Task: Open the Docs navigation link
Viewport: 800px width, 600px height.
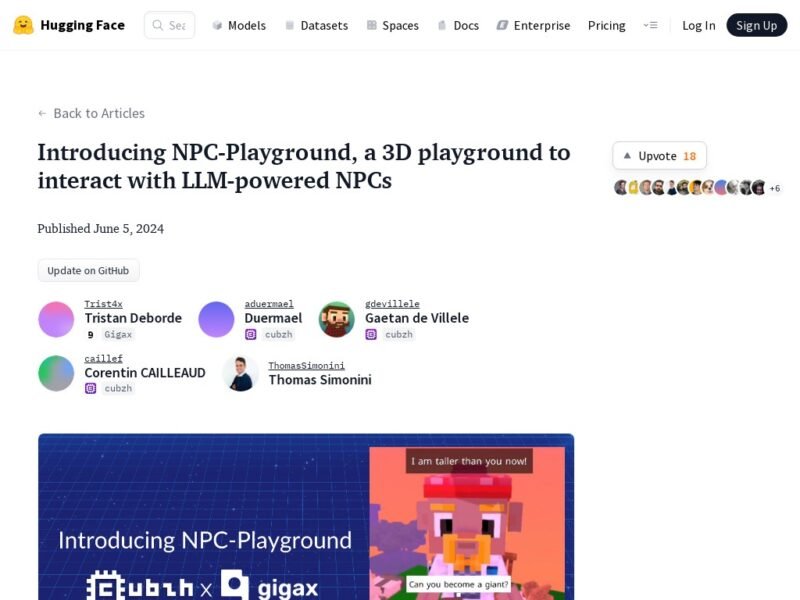Action: pos(458,26)
